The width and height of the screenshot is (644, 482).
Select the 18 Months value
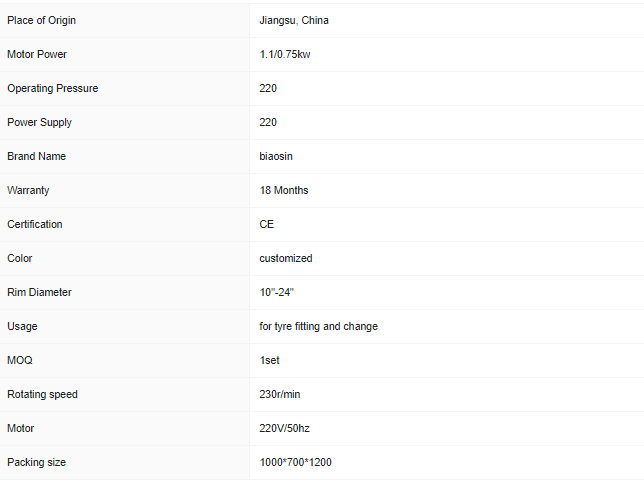coord(284,190)
